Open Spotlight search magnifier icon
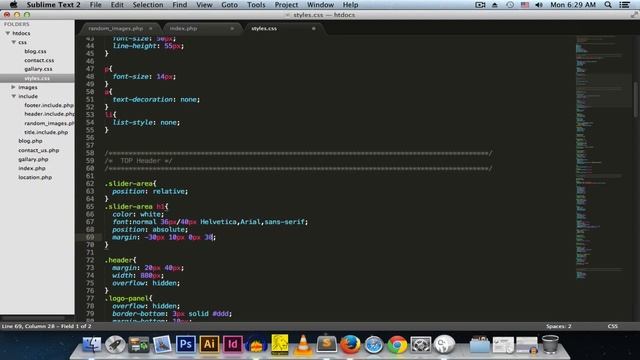This screenshot has width=640, height=360. pyautogui.click(x=608, y=5)
